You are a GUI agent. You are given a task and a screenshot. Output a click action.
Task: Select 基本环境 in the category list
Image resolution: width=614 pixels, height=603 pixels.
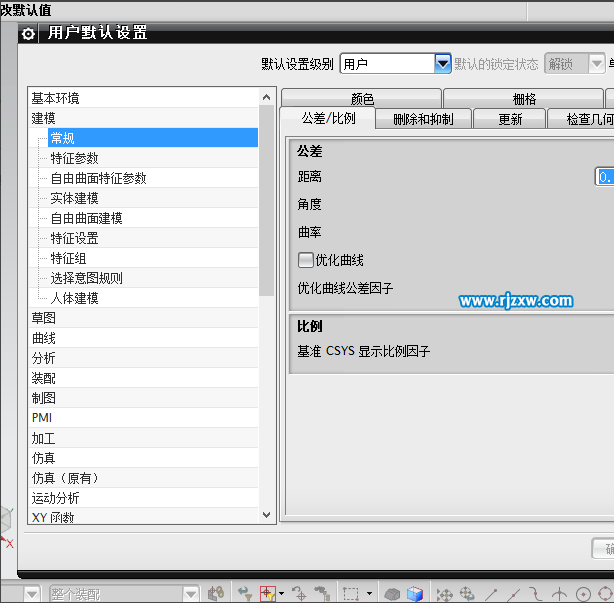[x=143, y=98]
